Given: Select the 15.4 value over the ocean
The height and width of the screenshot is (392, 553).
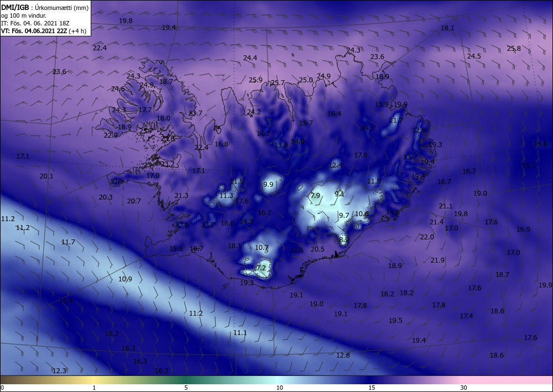Looking at the screenshot, I should pyautogui.click(x=66, y=301).
